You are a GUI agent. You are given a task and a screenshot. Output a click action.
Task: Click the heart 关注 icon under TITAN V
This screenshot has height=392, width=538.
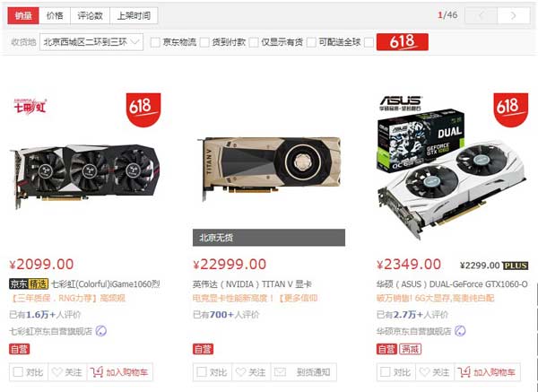[241, 372]
